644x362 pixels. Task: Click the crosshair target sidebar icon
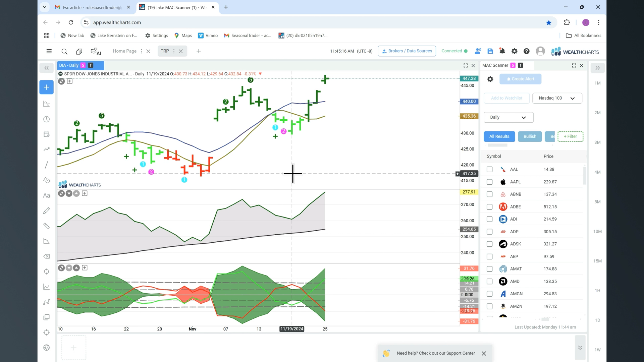[x=47, y=333]
